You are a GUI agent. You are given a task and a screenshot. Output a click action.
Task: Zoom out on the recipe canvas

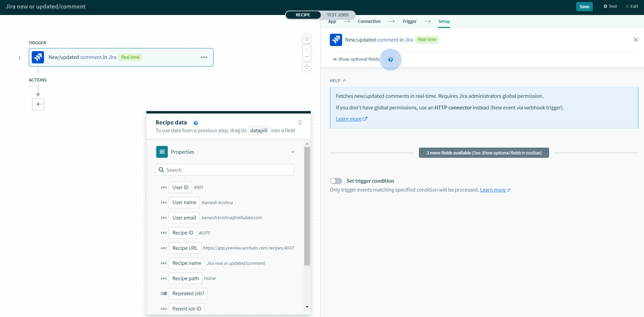point(307,57)
